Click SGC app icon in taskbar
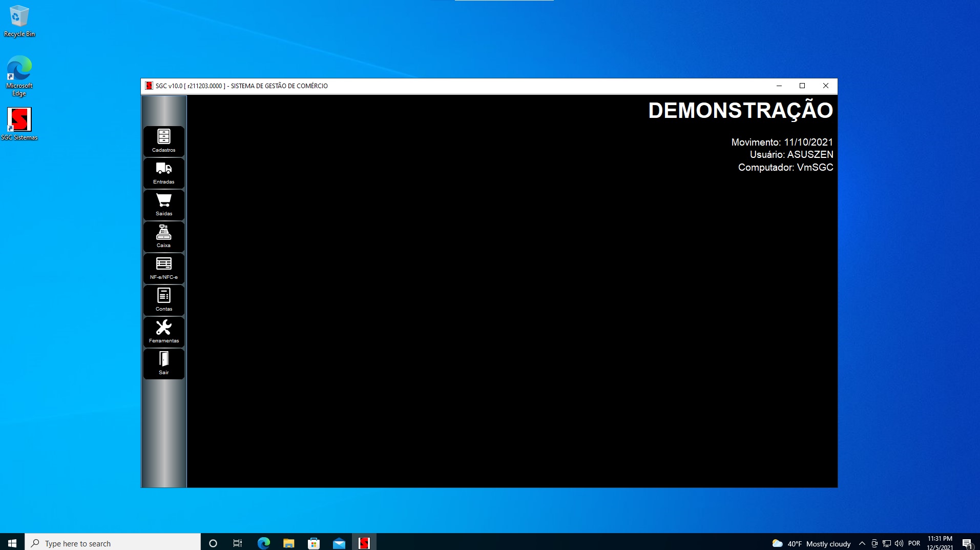Image resolution: width=980 pixels, height=550 pixels. pyautogui.click(x=364, y=543)
